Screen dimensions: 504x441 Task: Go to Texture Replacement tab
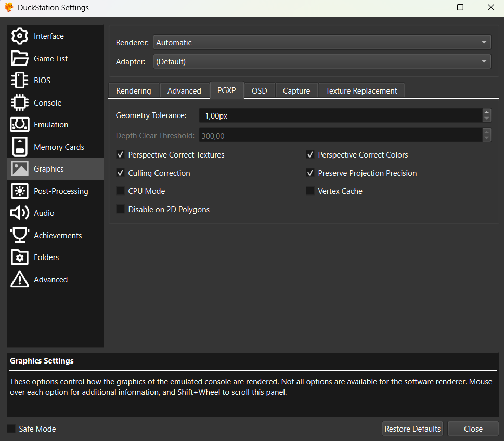pos(361,90)
